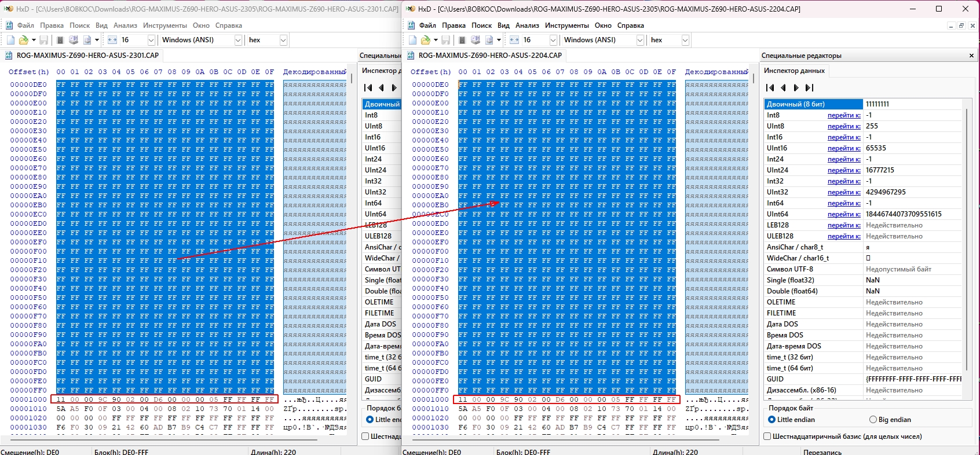Go to next byte in right data inspector
Screen dimensions: 980x455
click(796, 87)
